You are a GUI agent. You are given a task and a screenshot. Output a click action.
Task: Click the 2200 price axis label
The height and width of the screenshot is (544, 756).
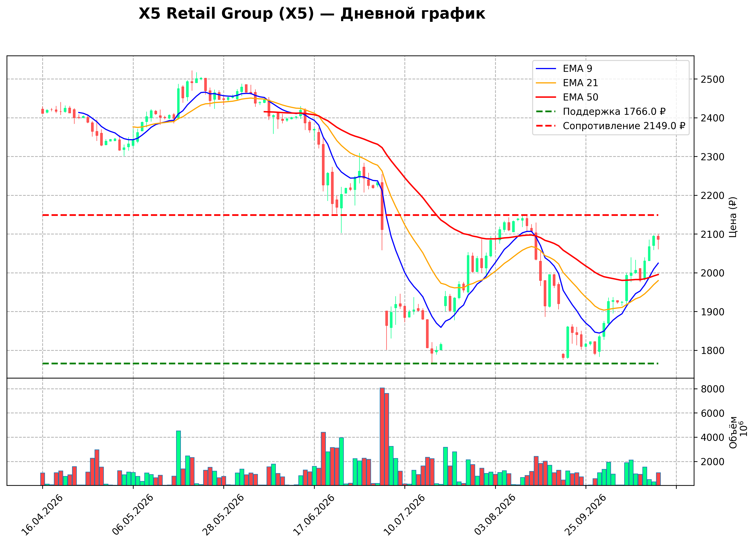click(x=712, y=196)
